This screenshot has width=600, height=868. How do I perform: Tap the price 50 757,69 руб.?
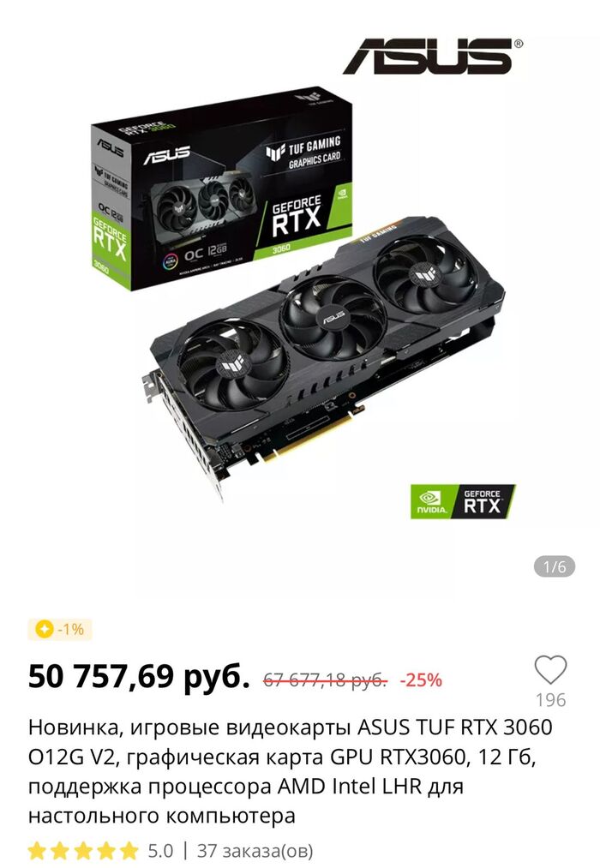[139, 676]
